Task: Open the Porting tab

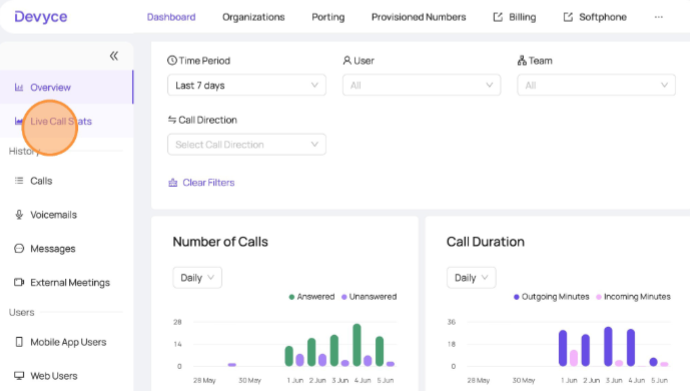Action: pyautogui.click(x=328, y=17)
